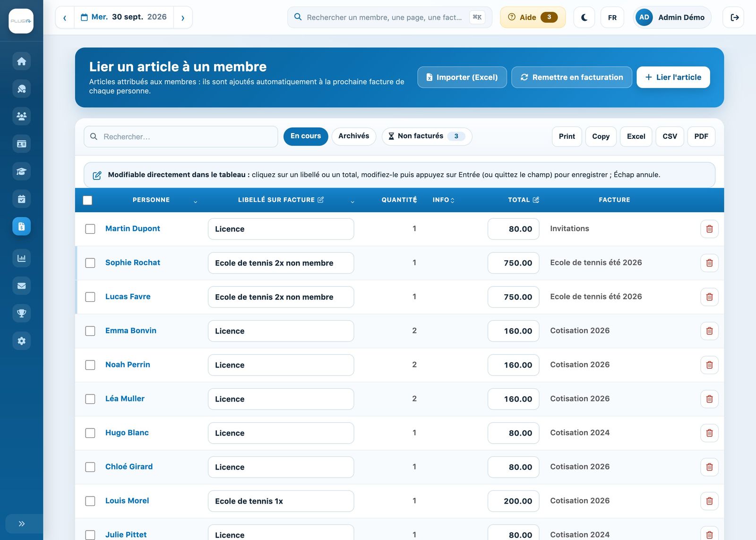
Task: Open the Libellé sur facture column dropdown
Action: 352,202
